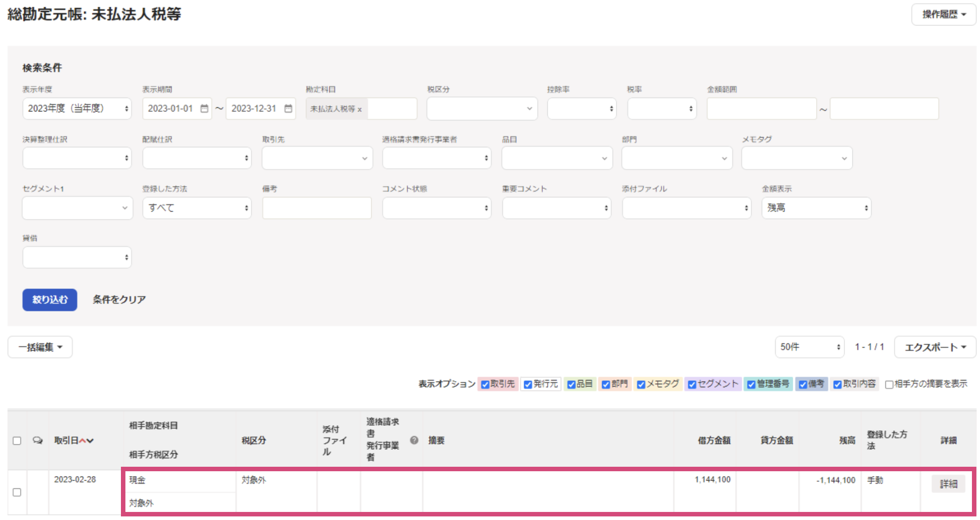Toggle 部門 display option

pyautogui.click(x=606, y=384)
